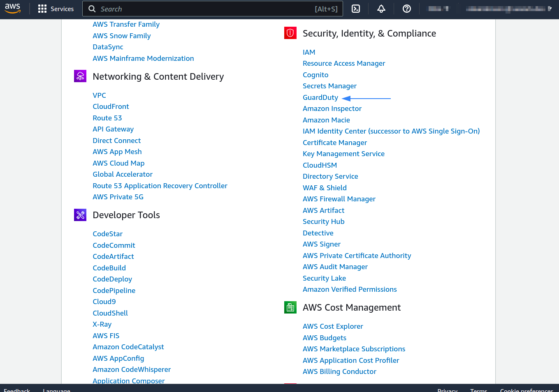The height and width of the screenshot is (392, 559).
Task: Go to Security Hub
Action: click(x=323, y=221)
